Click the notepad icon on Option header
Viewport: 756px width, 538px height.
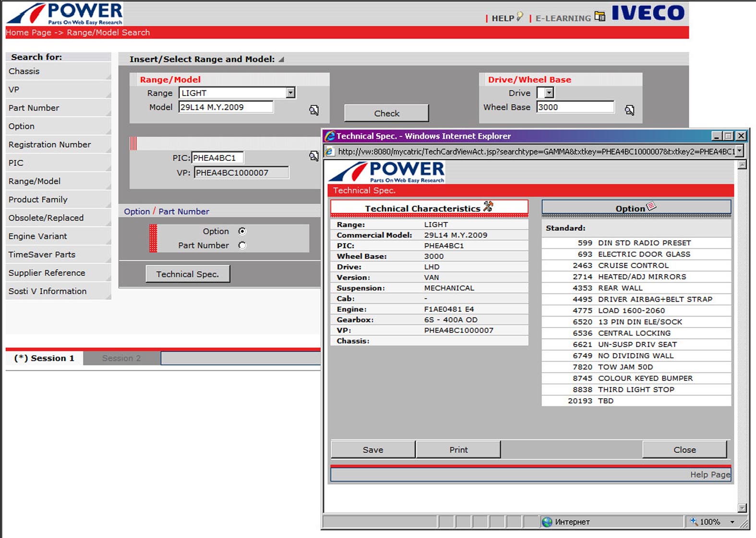coord(651,207)
